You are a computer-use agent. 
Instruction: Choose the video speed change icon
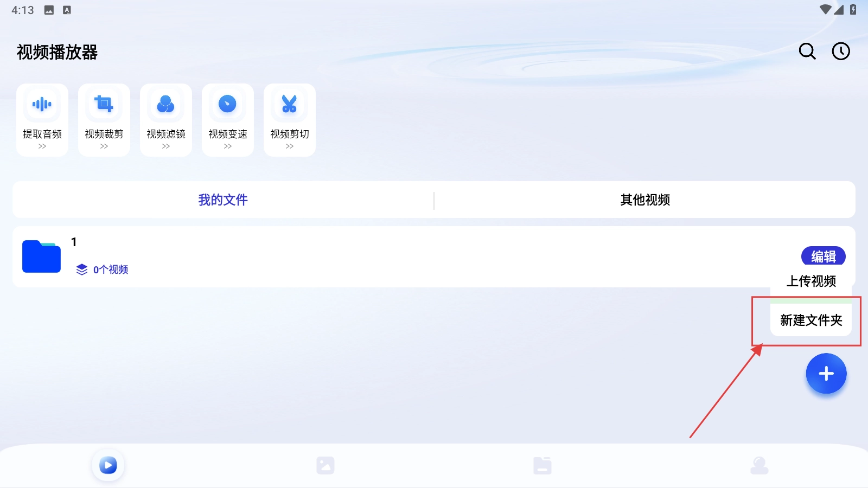(228, 104)
